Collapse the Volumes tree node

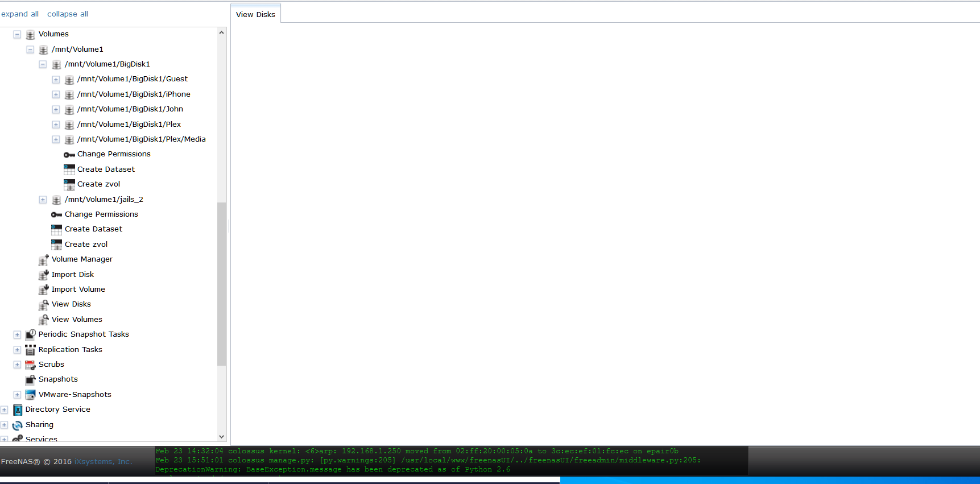17,35
